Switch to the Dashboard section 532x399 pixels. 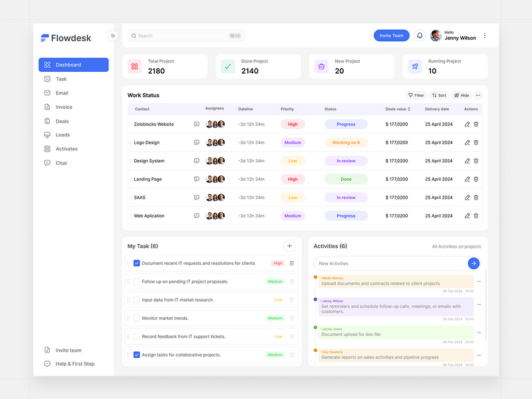click(x=66, y=65)
